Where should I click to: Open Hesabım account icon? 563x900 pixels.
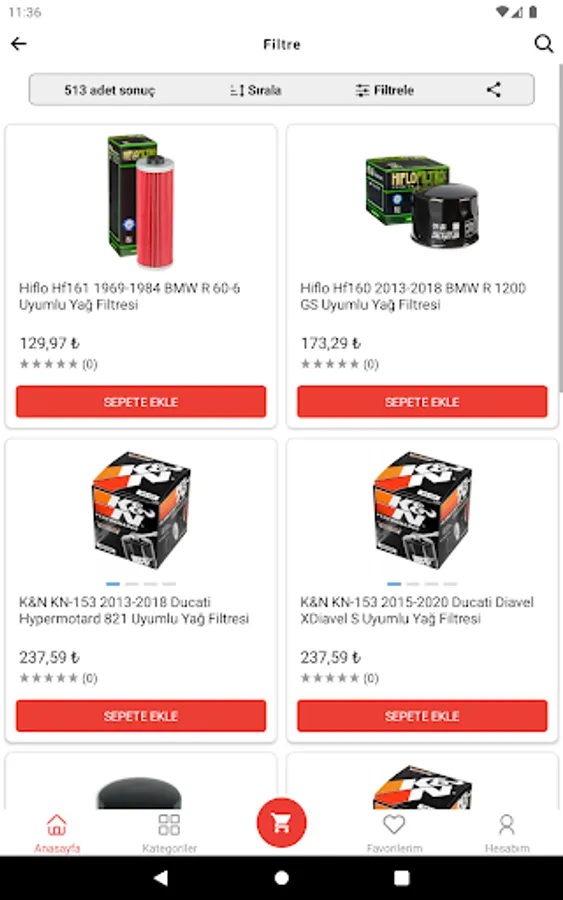[507, 833]
